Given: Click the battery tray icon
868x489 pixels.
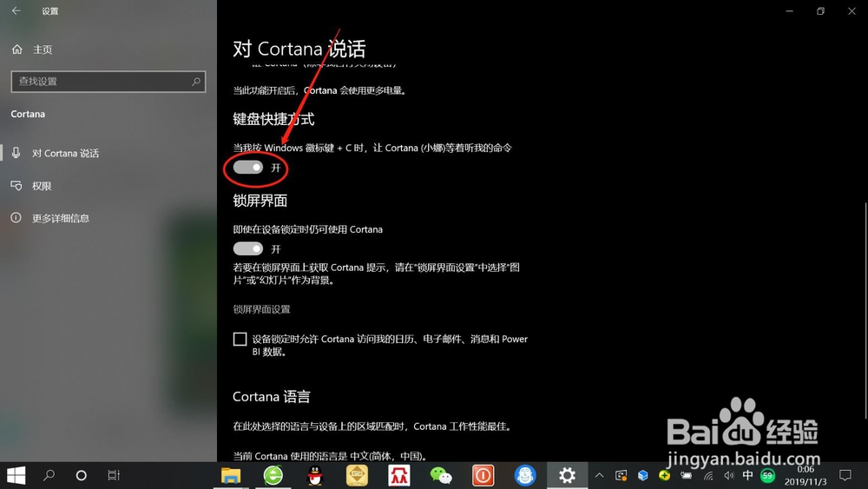Looking at the screenshot, I should coord(687,475).
